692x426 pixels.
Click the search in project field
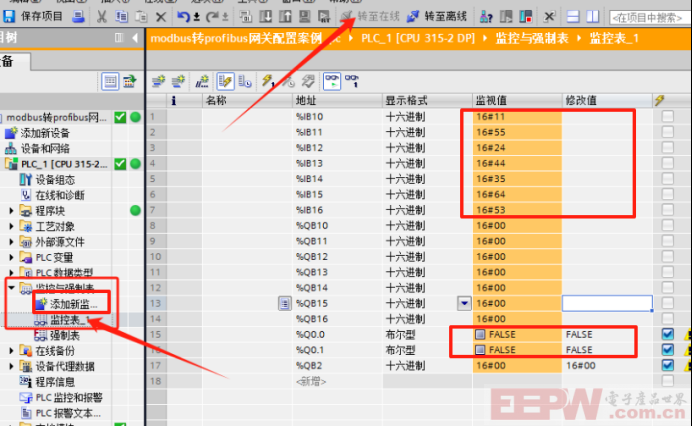[648, 18]
